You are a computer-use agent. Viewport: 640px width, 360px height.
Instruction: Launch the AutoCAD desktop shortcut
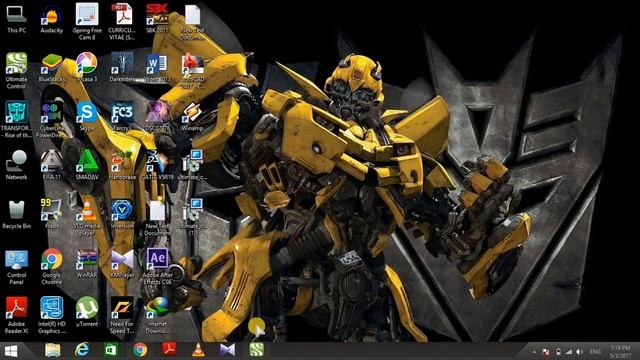tap(192, 71)
